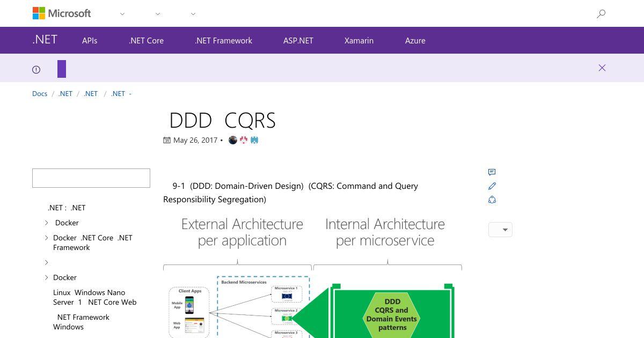The image size is (644, 338).
Task: Open the search magnifier icon
Action: (601, 14)
